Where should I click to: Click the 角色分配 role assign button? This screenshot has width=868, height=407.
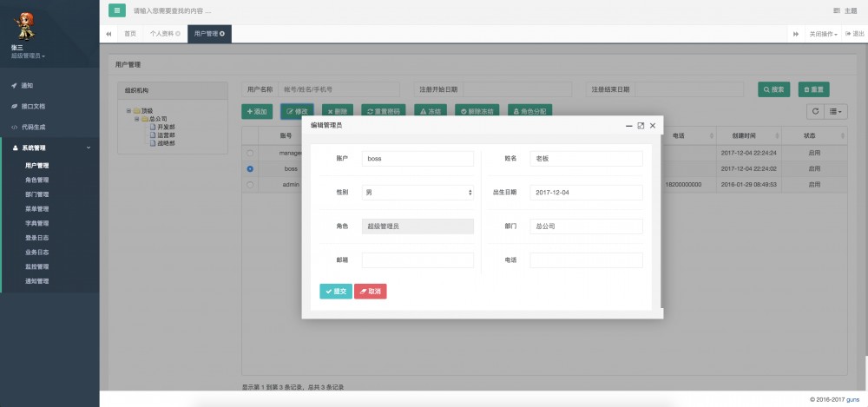(529, 111)
